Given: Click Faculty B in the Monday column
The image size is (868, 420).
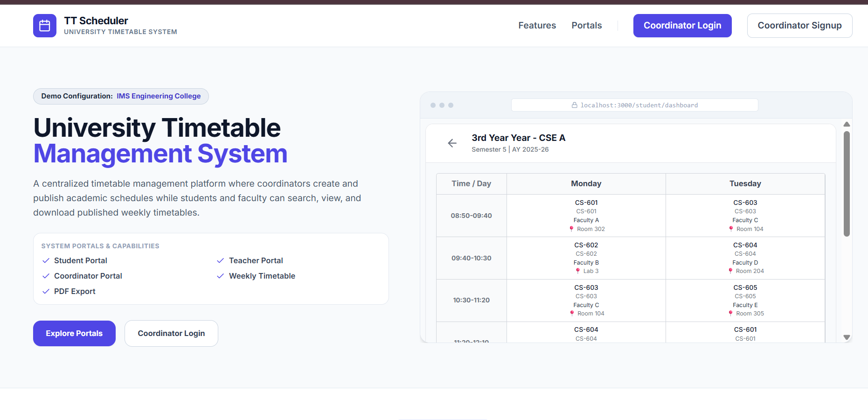Looking at the screenshot, I should 586,263.
